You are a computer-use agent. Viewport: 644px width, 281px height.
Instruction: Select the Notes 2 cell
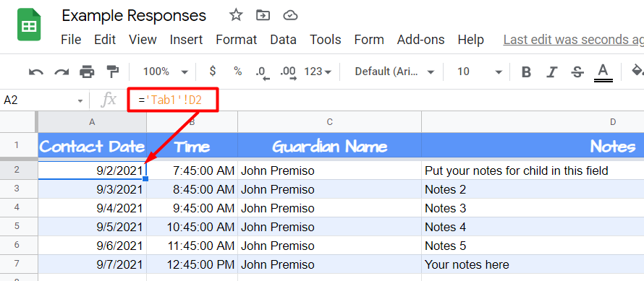(x=533, y=189)
